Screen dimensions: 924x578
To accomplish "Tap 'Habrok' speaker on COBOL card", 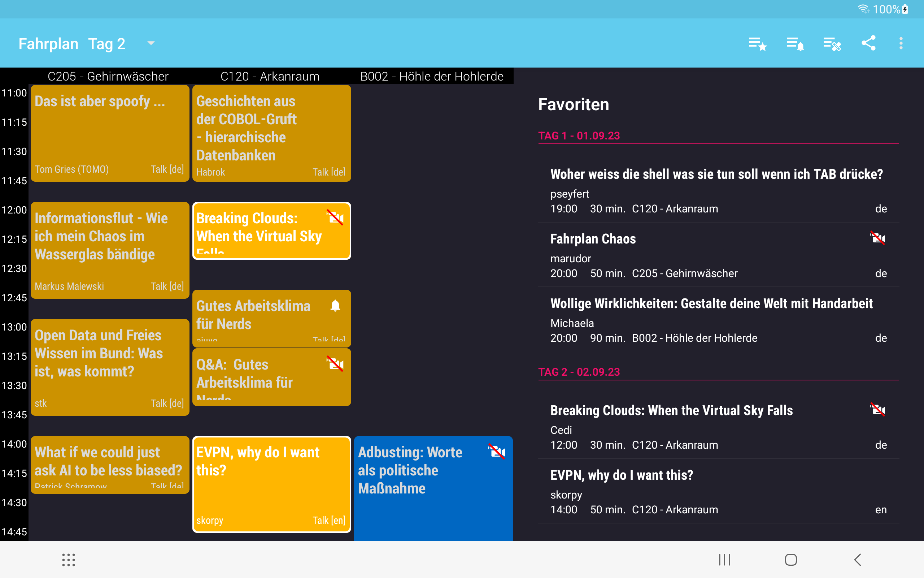I will [210, 172].
